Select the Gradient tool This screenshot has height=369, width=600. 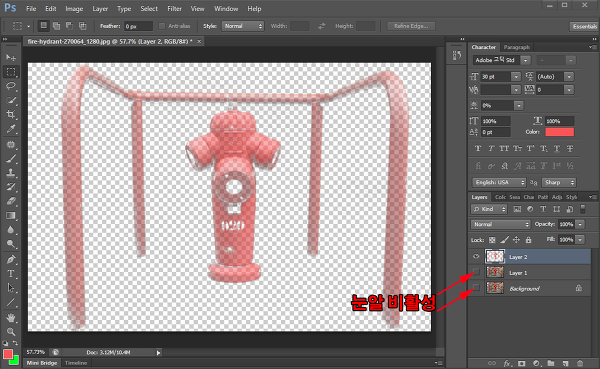point(10,216)
